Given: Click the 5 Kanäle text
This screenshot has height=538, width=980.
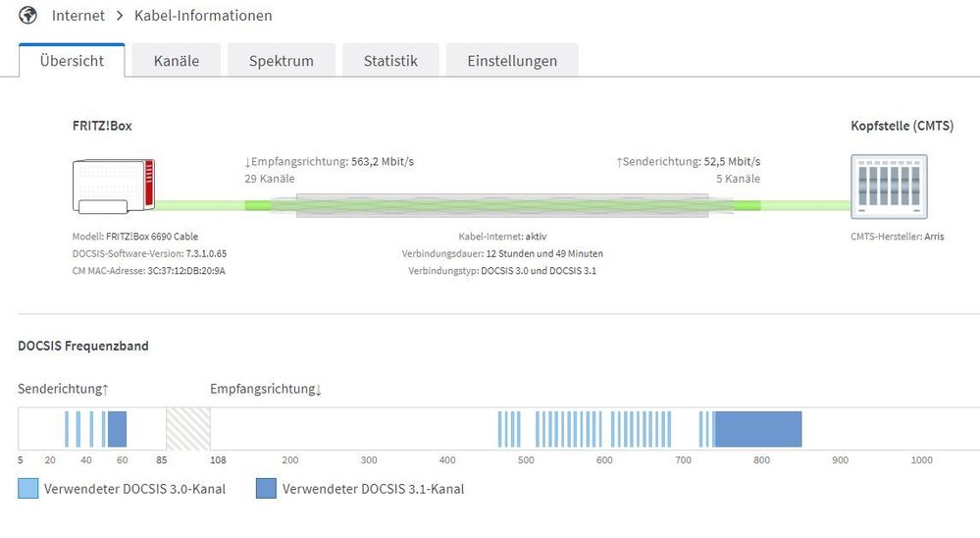Looking at the screenshot, I should pyautogui.click(x=738, y=179).
